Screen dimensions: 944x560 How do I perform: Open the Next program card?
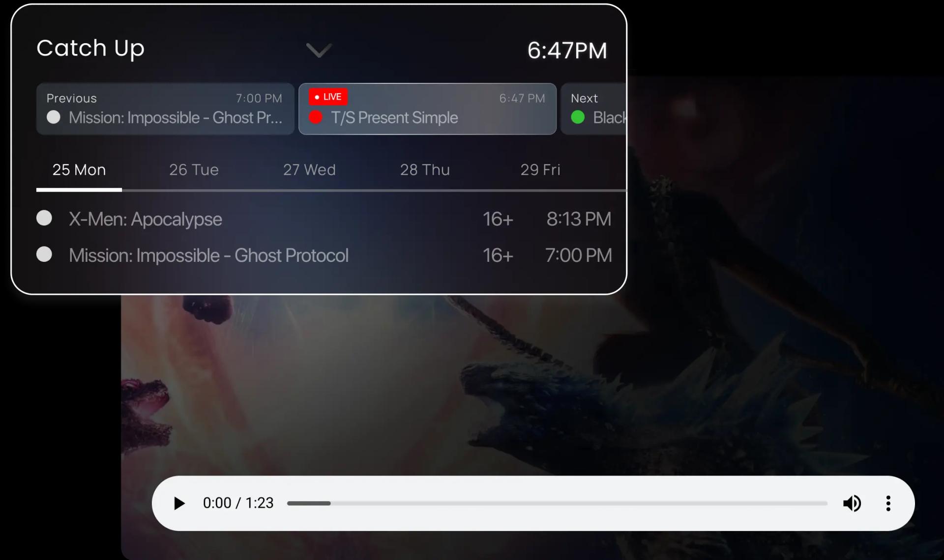tap(593, 109)
